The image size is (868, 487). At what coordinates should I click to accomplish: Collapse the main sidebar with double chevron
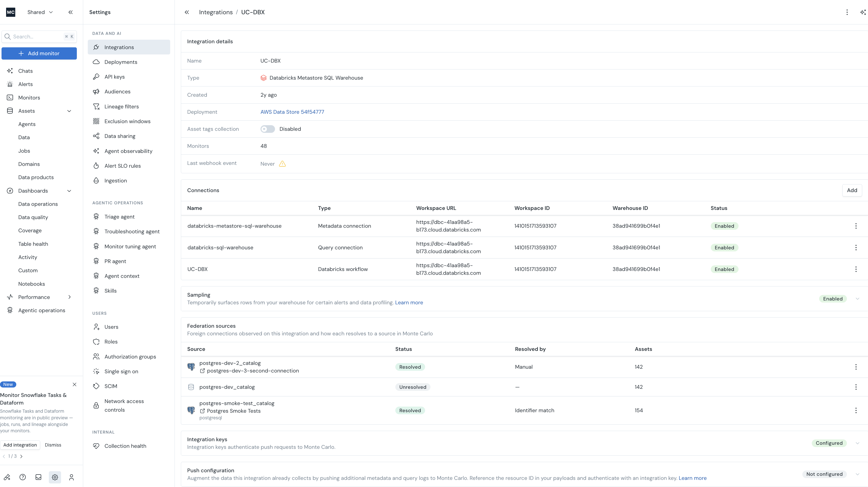pyautogui.click(x=70, y=12)
